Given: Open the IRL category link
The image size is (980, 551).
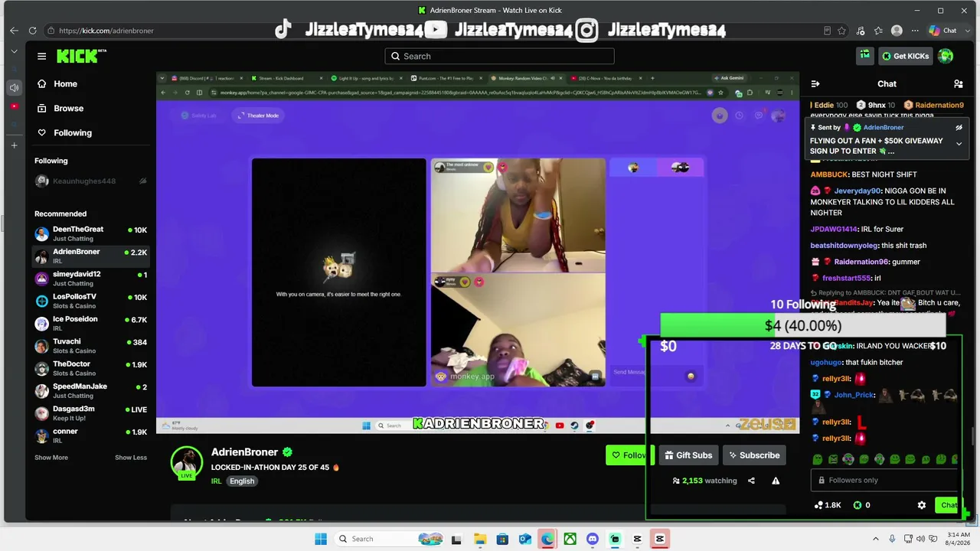Looking at the screenshot, I should 216,481.
